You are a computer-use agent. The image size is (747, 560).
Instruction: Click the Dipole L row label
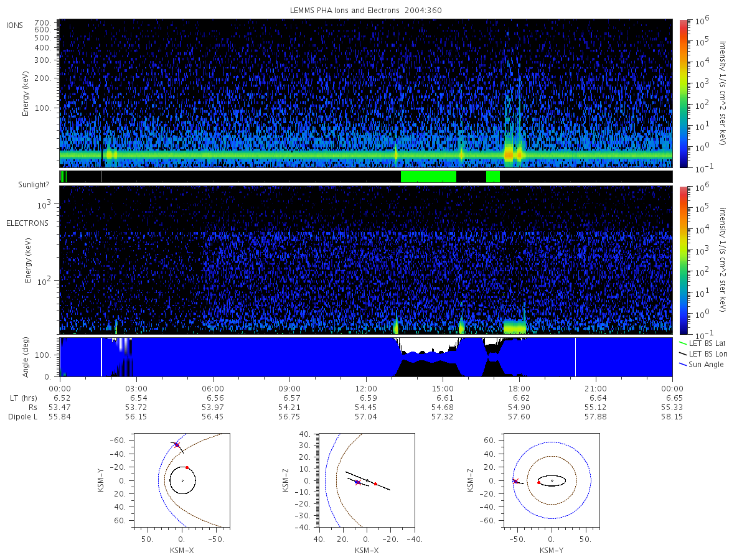pyautogui.click(x=23, y=417)
